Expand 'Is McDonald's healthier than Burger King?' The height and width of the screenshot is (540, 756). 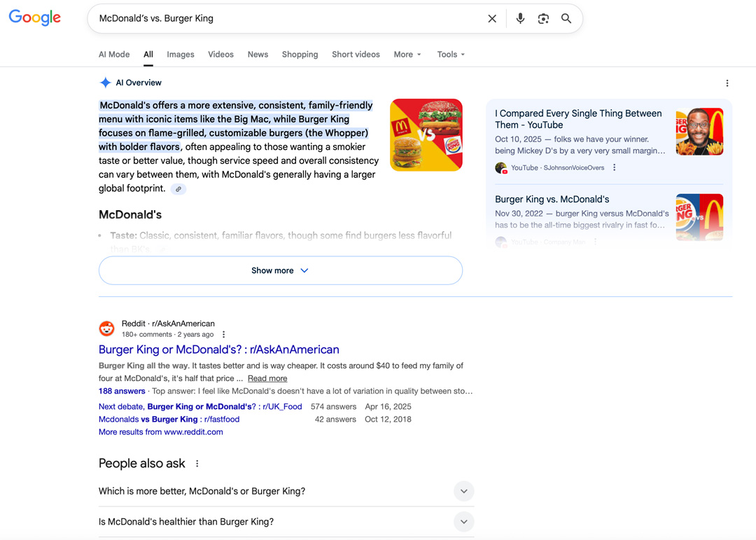(x=463, y=522)
